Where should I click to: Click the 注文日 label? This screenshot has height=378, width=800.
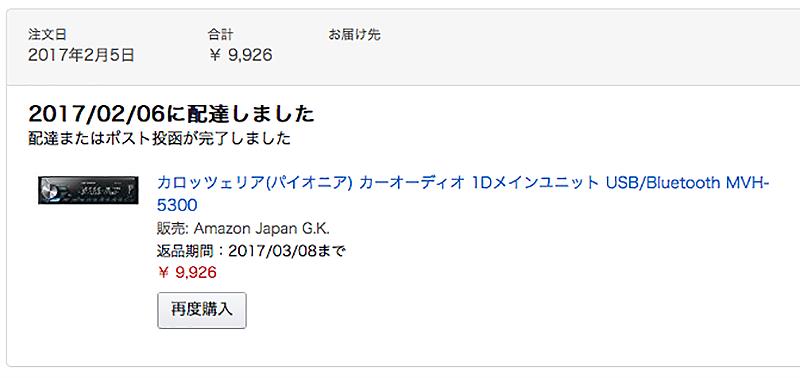coord(47,35)
